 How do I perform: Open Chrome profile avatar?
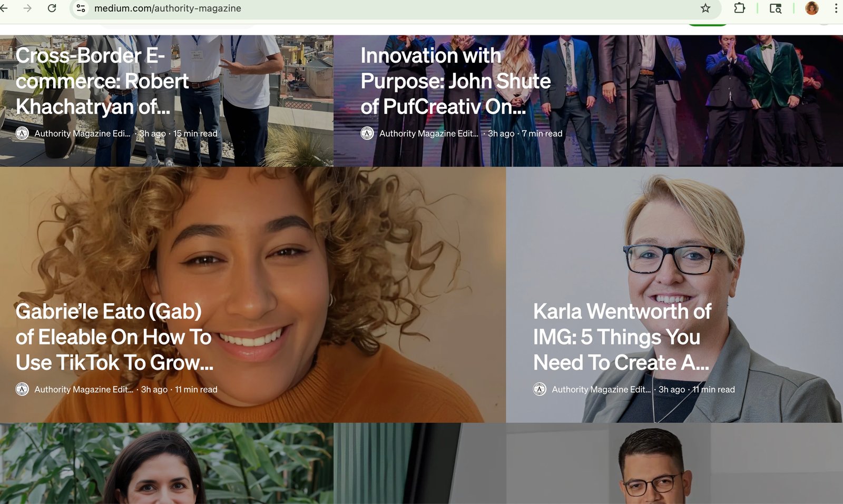[811, 8]
